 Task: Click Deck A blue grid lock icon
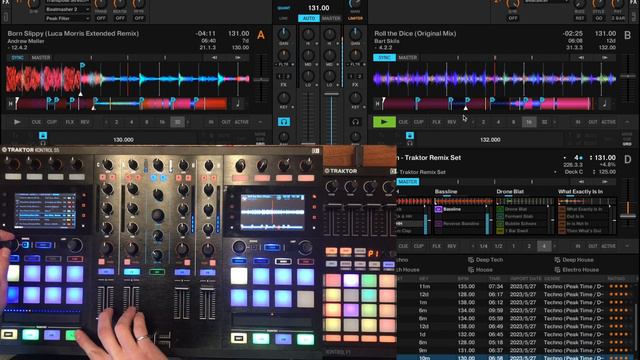(43, 135)
